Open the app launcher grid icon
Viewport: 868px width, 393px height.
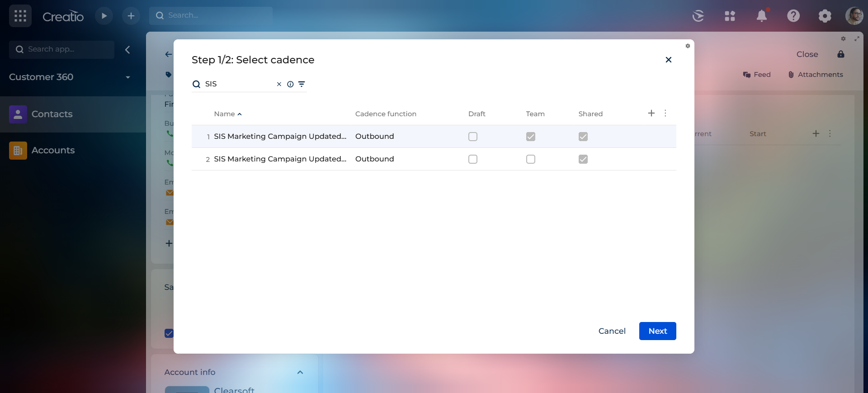[20, 16]
